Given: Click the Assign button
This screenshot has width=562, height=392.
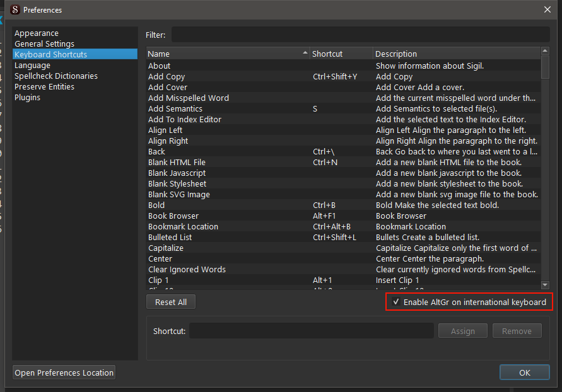Looking at the screenshot, I should [463, 331].
